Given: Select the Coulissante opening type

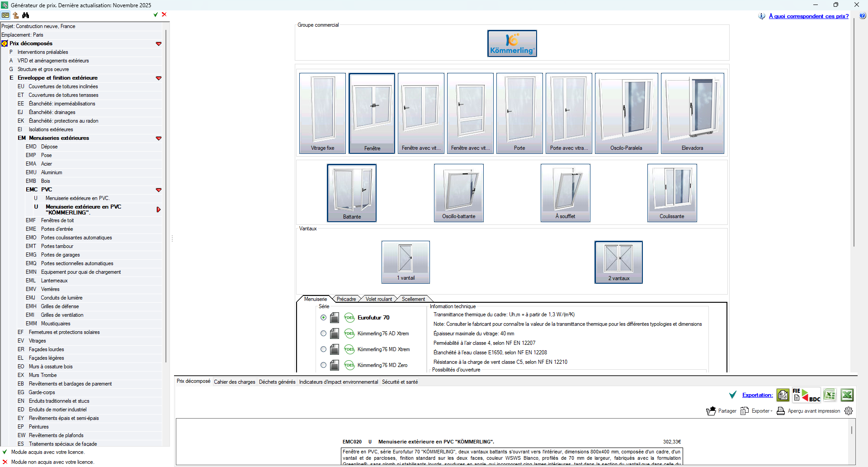Looking at the screenshot, I should point(672,193).
